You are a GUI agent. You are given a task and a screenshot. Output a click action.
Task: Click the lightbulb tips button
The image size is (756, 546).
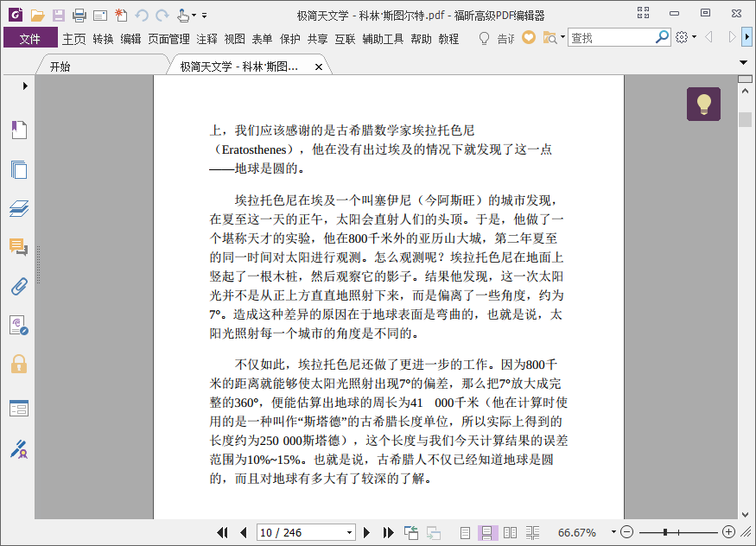pos(703,104)
